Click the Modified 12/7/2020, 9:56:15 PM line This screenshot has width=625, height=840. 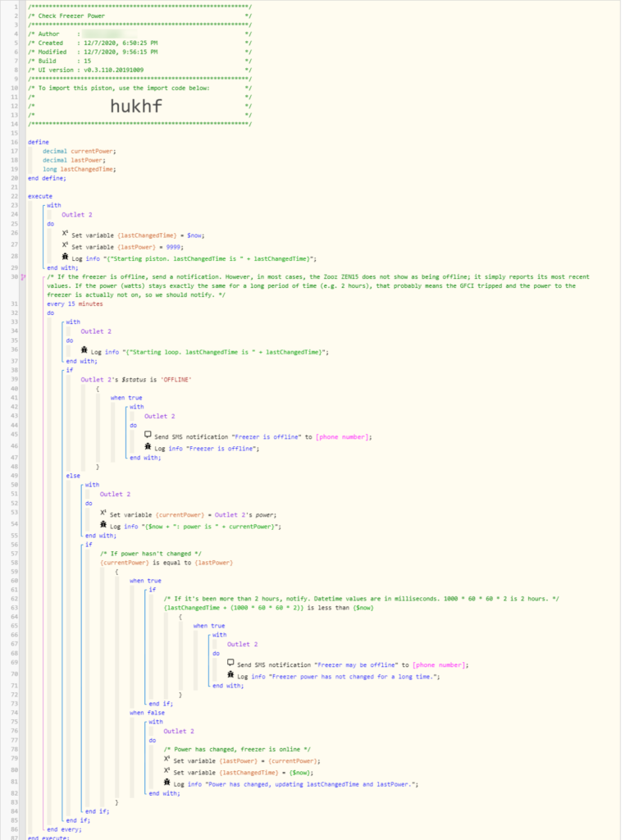coord(93,52)
